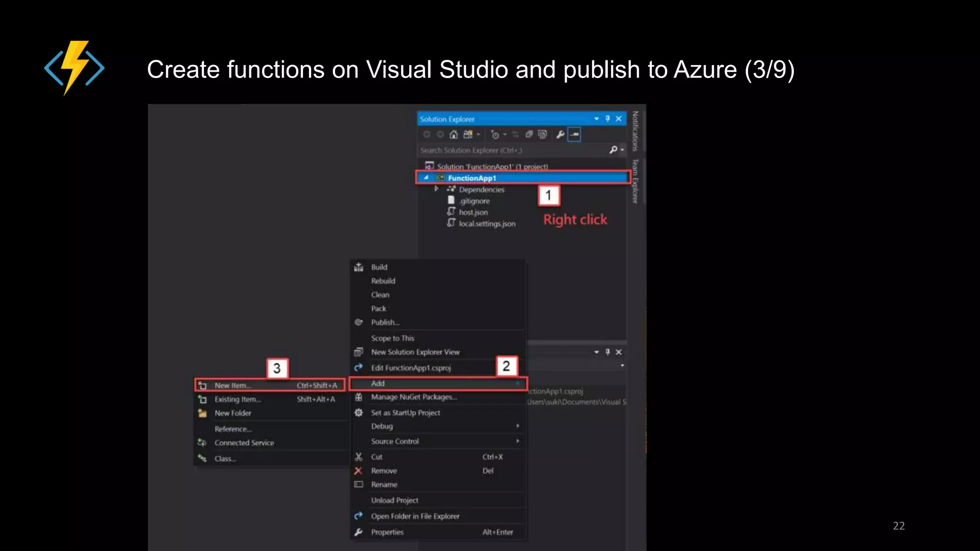Choose Pack from the context menu
This screenshot has height=551, width=980.
click(x=438, y=309)
